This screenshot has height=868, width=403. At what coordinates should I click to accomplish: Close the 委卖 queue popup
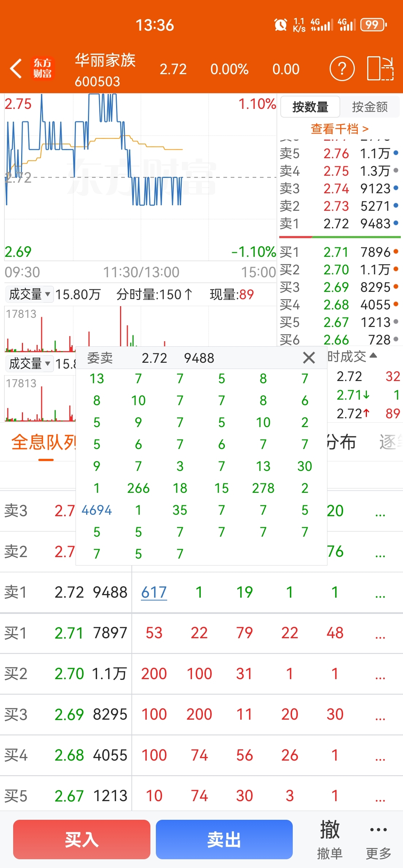(x=309, y=358)
